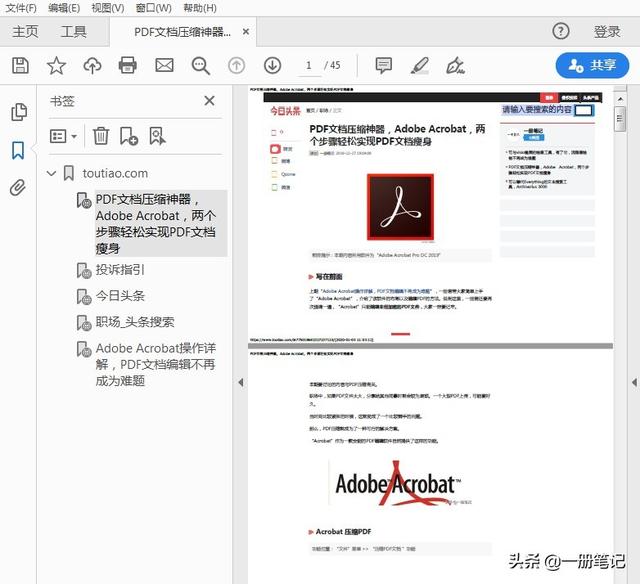
Task: Open the 投诉指引 bookmark
Action: tap(120, 270)
